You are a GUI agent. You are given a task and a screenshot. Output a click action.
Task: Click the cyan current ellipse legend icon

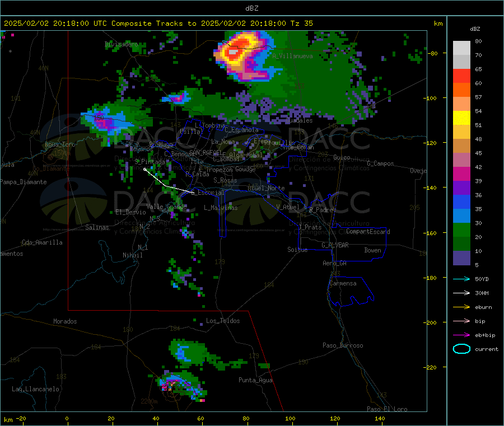pos(461,349)
